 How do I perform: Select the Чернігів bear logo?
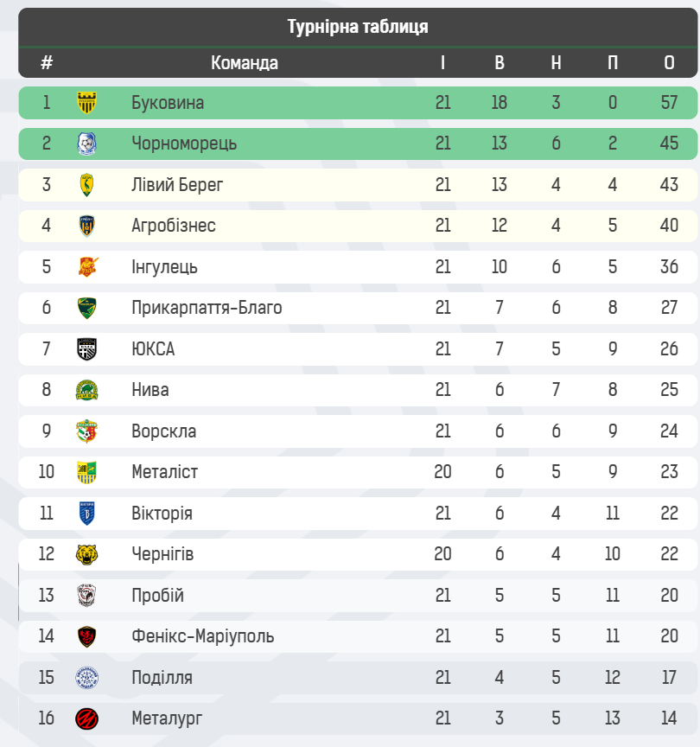pyautogui.click(x=86, y=554)
